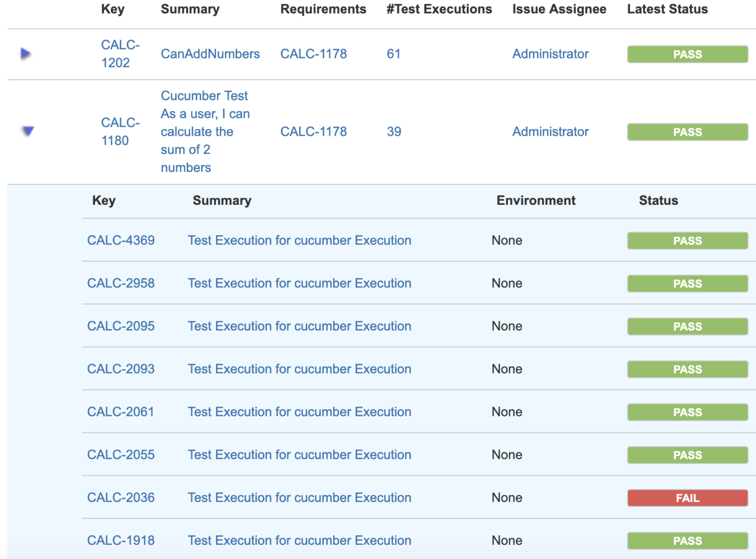Click the Environment column header
Image resolution: width=756 pixels, height=559 pixels.
536,200
